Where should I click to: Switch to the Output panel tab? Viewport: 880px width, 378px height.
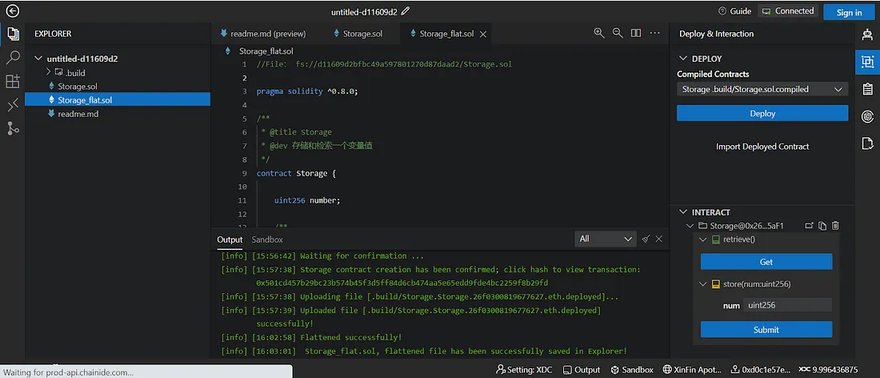coord(230,239)
